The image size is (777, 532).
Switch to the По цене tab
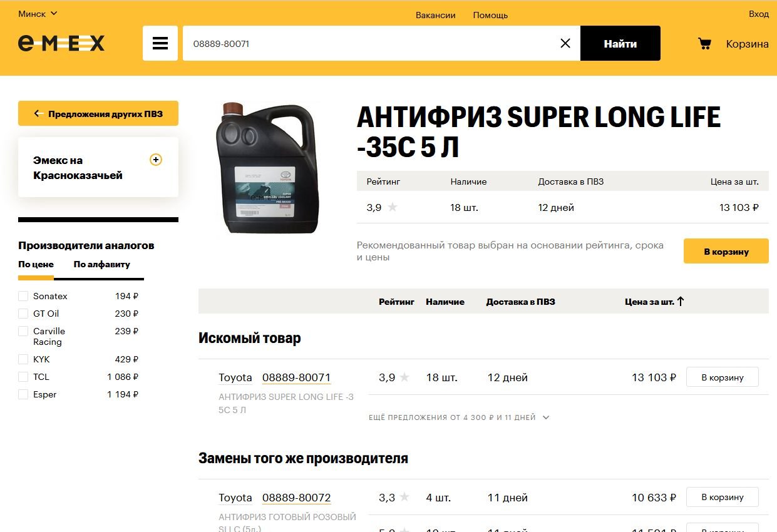pyautogui.click(x=36, y=264)
